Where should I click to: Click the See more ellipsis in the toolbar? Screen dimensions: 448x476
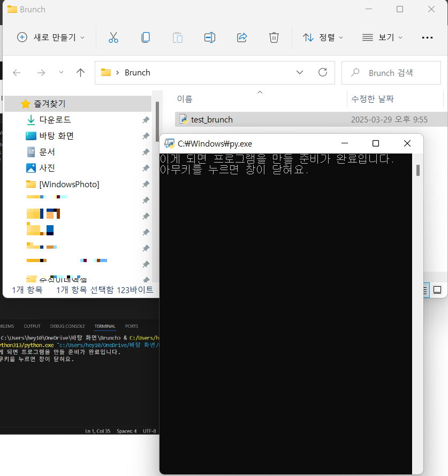[x=427, y=37]
